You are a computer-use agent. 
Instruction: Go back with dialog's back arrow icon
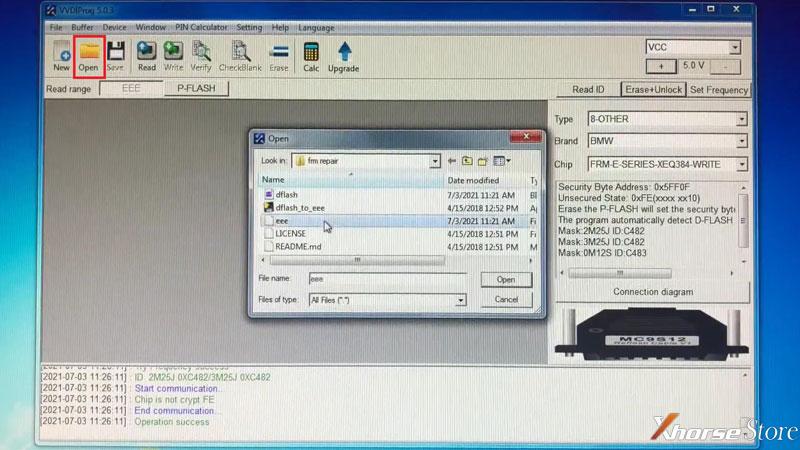(452, 161)
